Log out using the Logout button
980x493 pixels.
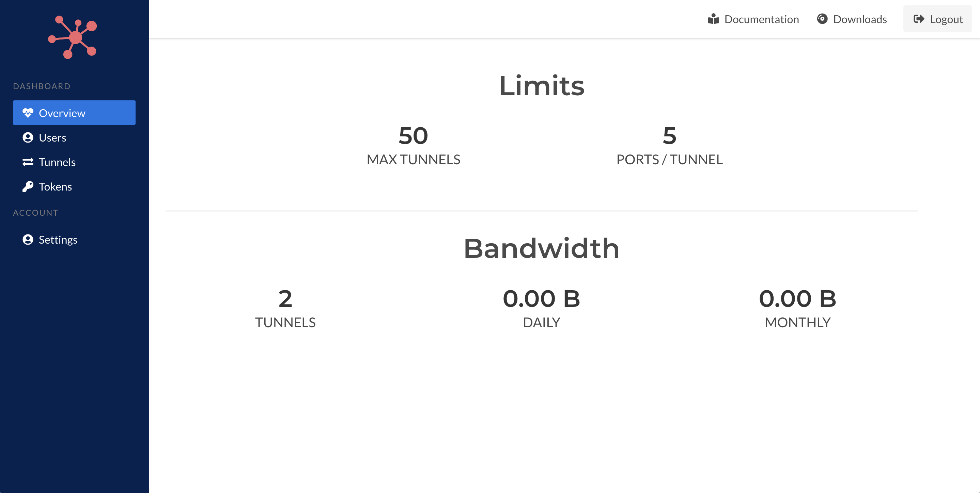938,19
